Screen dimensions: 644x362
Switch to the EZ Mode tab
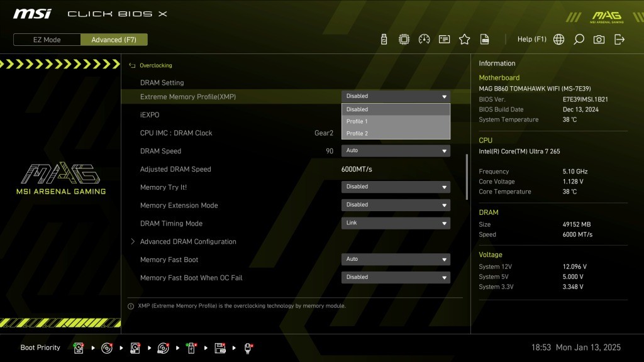coord(47,40)
